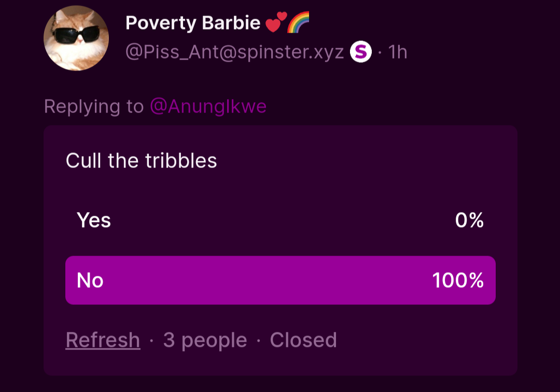Open the post's "1h" timestamp
Screen dimensions: 560x392
(398, 52)
